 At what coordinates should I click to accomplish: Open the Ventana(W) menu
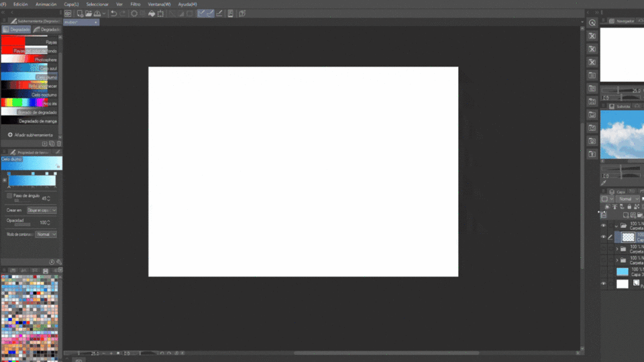tap(159, 4)
